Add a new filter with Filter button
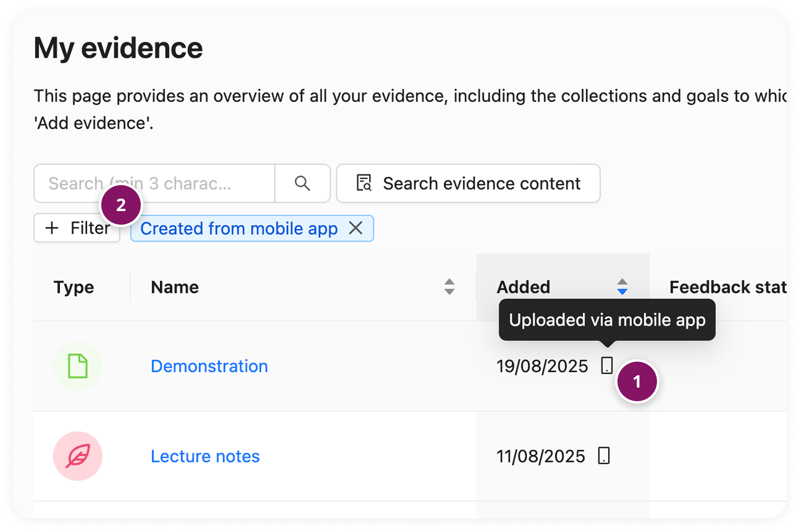Image resolution: width=799 pixels, height=532 pixels. [x=77, y=228]
